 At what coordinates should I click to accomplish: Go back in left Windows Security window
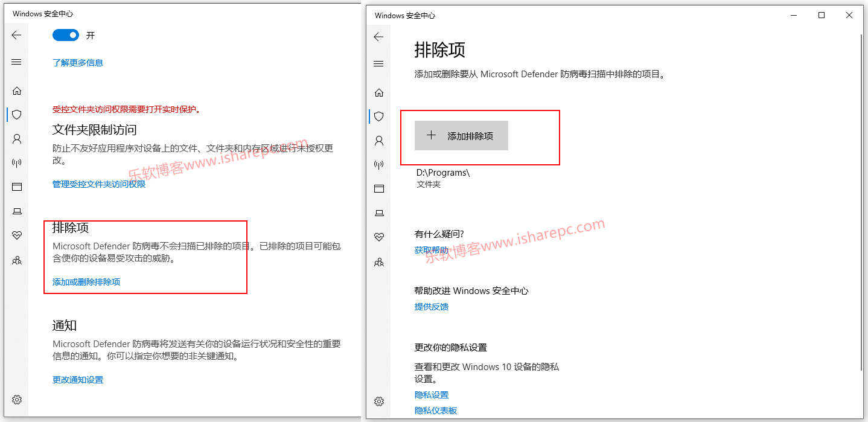[17, 35]
